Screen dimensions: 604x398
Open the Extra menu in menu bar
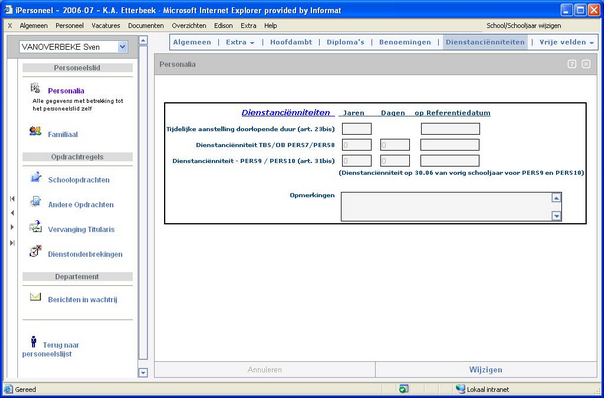(248, 26)
